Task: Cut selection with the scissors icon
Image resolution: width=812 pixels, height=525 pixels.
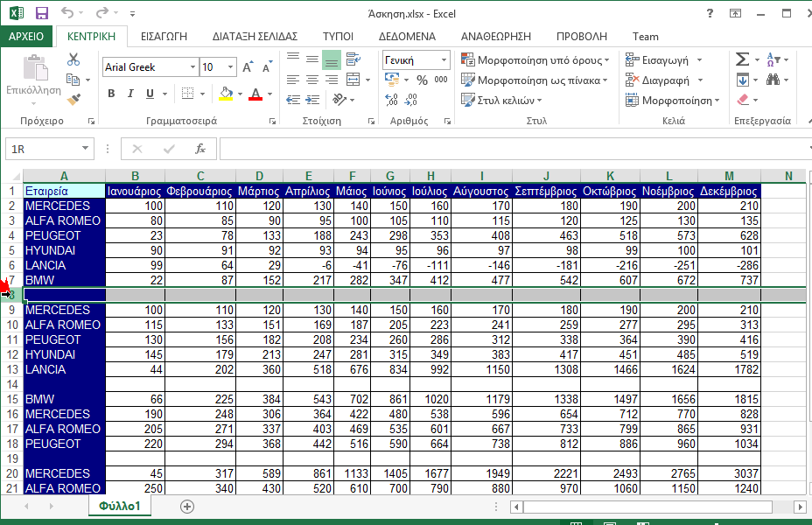Action: tap(73, 59)
